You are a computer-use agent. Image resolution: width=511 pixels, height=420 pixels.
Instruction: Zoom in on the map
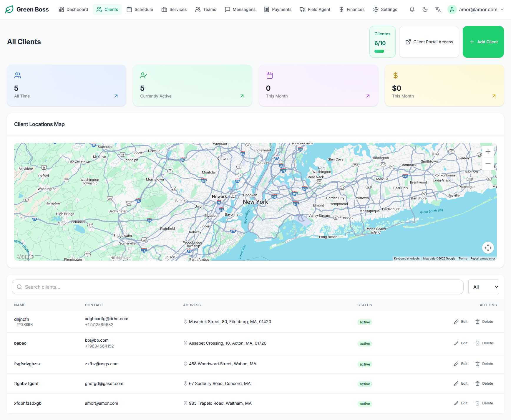click(488, 152)
